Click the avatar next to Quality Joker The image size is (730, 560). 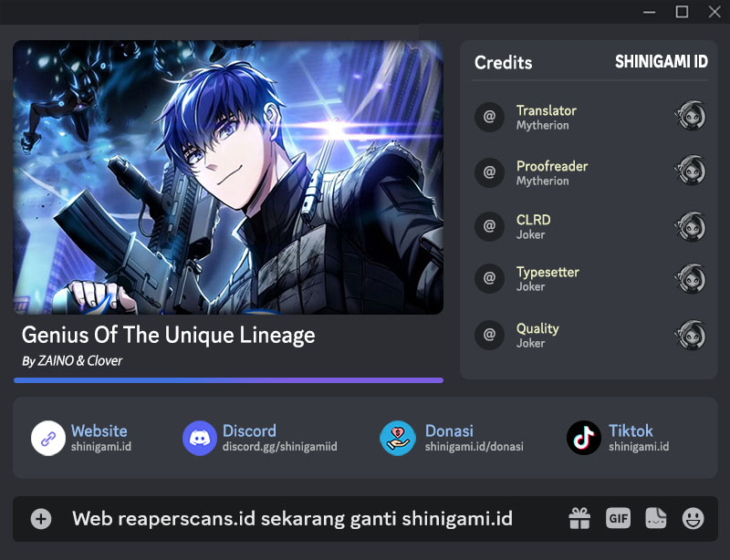coord(690,335)
